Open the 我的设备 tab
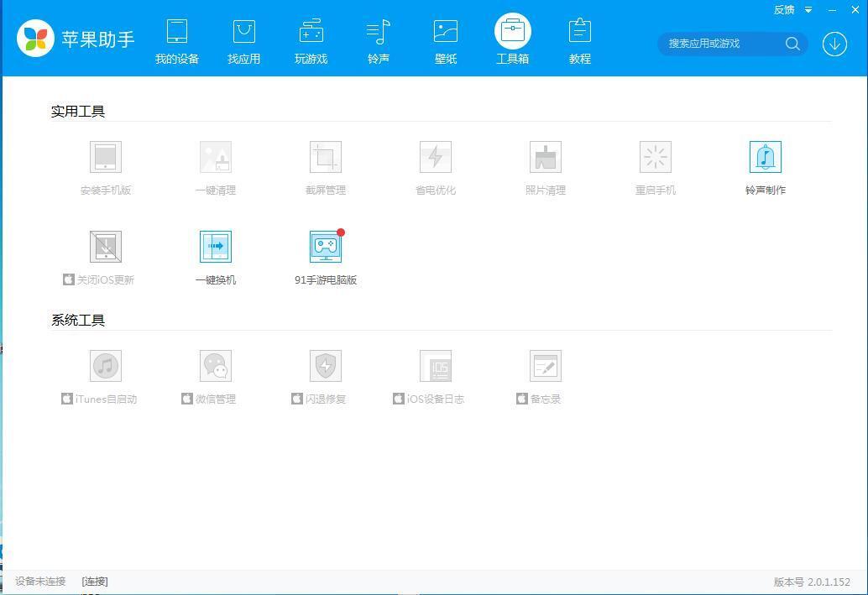This screenshot has width=868, height=595. point(176,42)
